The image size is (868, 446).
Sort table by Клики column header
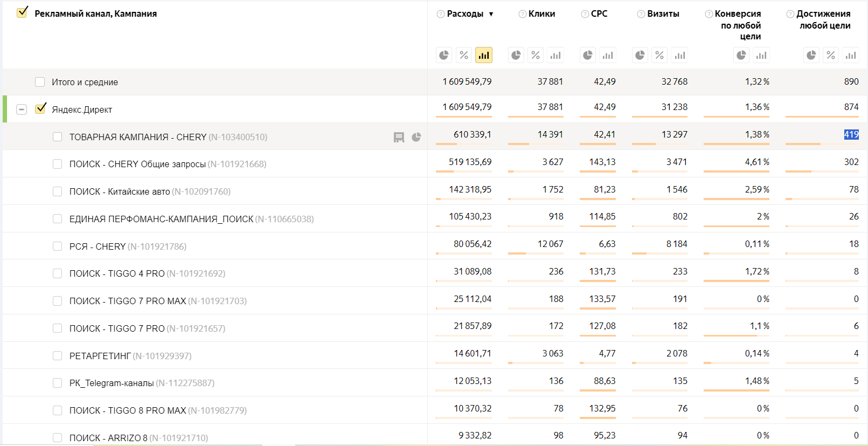tap(541, 14)
